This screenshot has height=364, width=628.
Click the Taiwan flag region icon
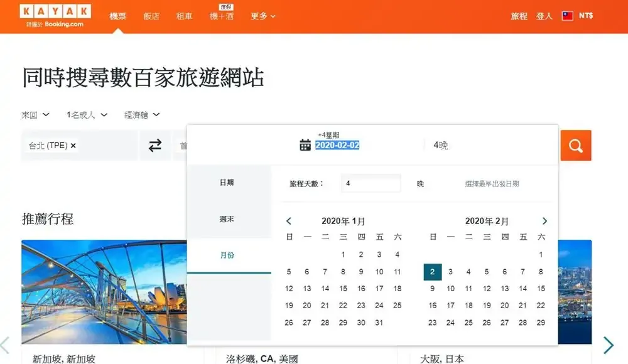568,16
